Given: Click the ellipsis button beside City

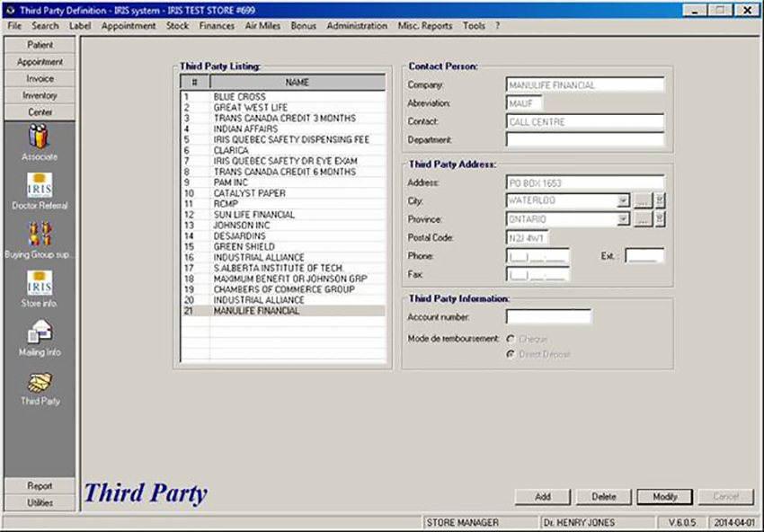Looking at the screenshot, I should coord(643,200).
